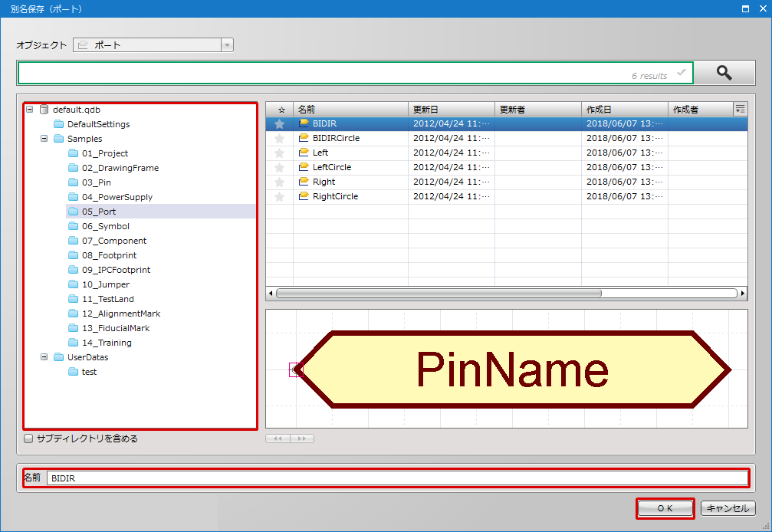This screenshot has width=772, height=532.
Task: Toggle favorite star for the Left port
Action: tap(280, 153)
